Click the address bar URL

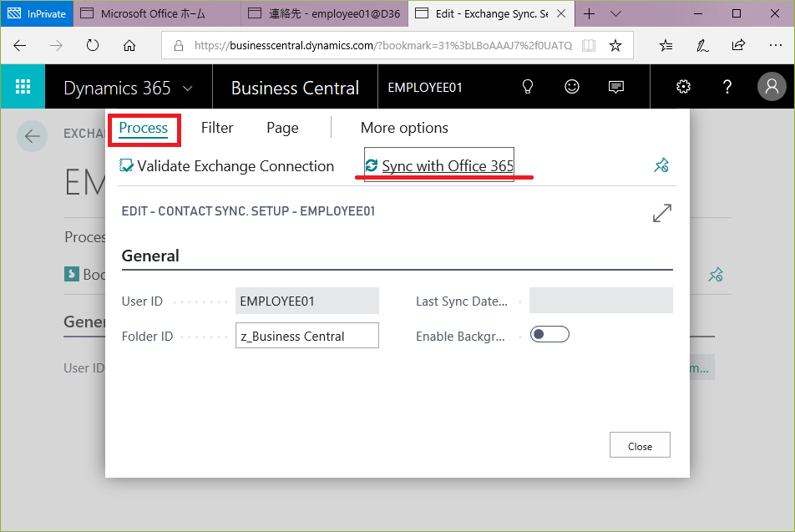[x=383, y=46]
